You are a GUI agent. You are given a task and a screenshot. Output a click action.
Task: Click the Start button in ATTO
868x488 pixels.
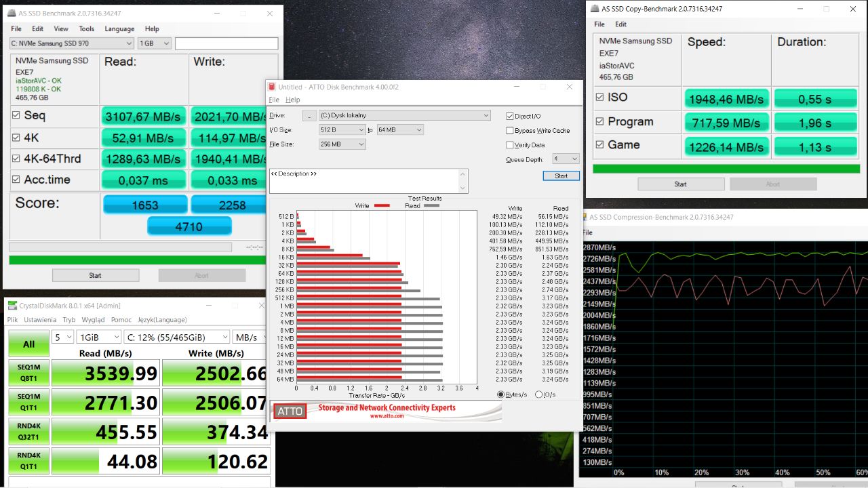561,176
